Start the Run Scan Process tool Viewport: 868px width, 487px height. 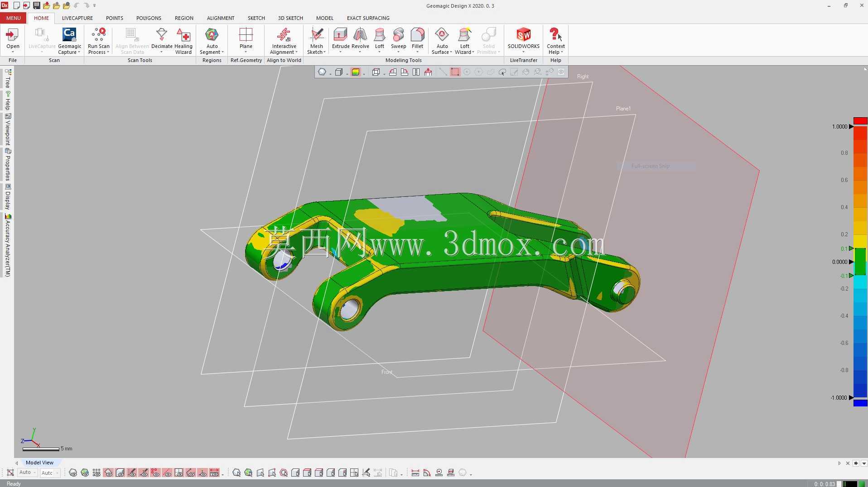98,41
